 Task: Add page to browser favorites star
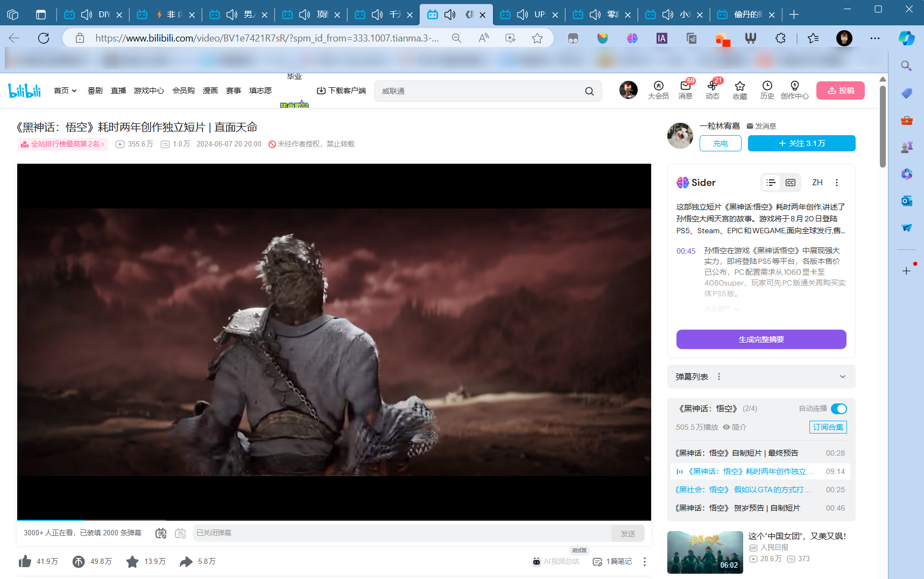(x=537, y=38)
